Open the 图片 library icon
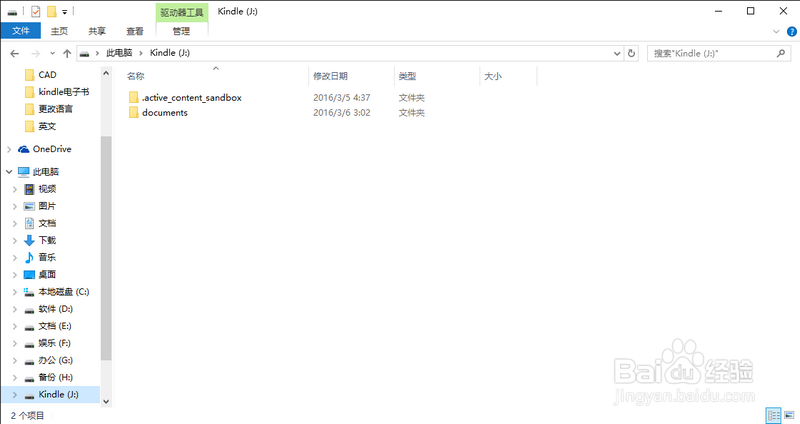The height and width of the screenshot is (424, 800). tap(30, 206)
